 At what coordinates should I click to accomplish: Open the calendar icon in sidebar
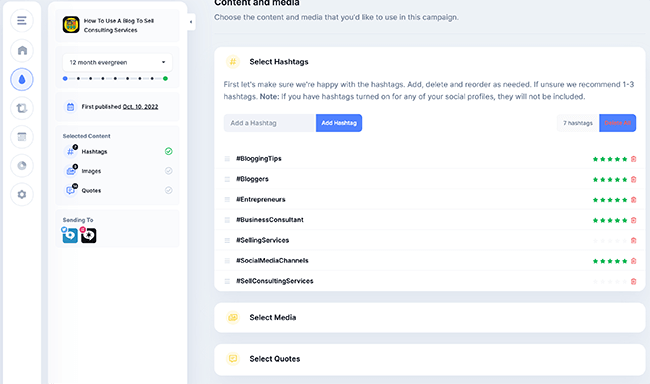pyautogui.click(x=22, y=137)
